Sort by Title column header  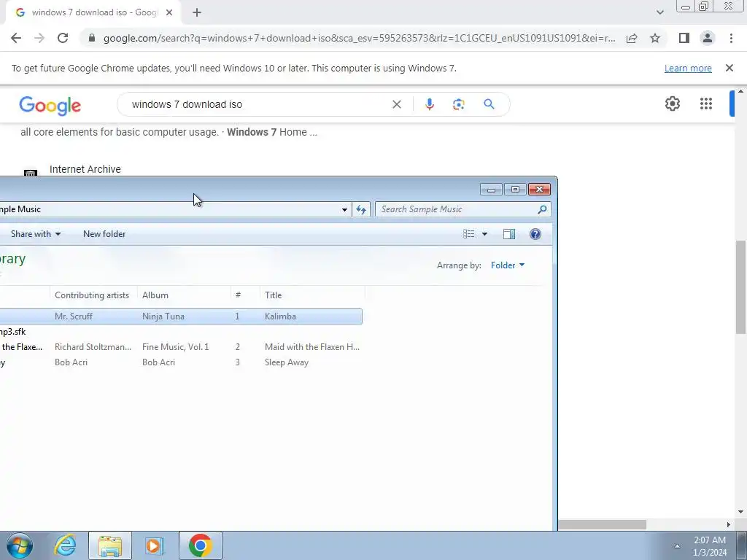coord(312,295)
